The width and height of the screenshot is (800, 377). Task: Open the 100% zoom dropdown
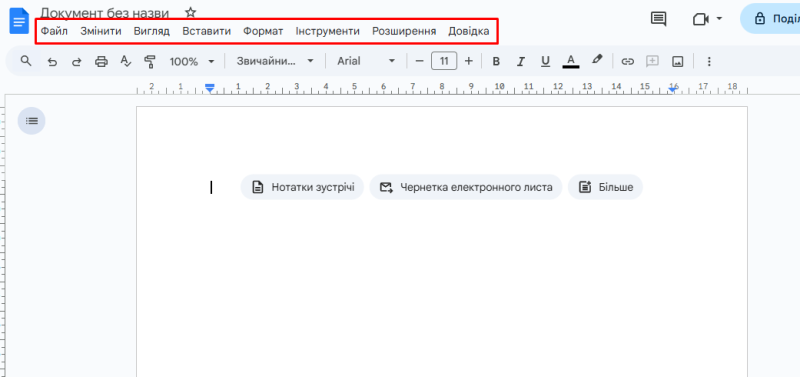pos(192,62)
